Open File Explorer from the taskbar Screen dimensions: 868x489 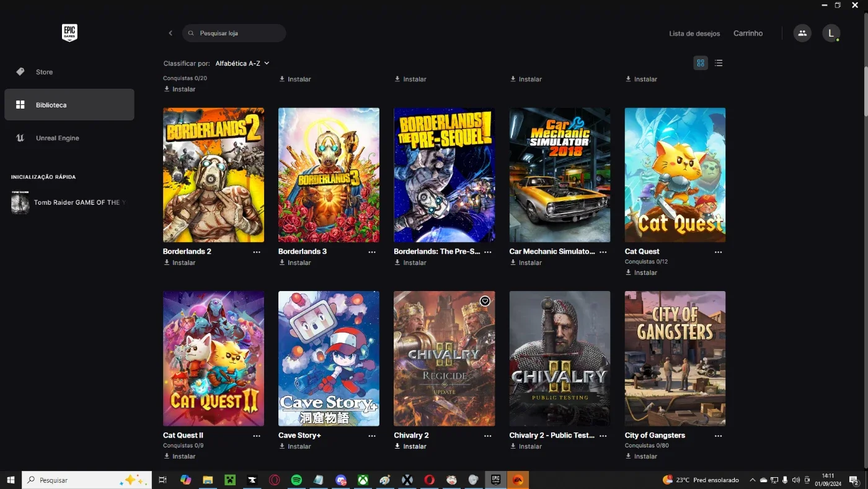click(208, 480)
